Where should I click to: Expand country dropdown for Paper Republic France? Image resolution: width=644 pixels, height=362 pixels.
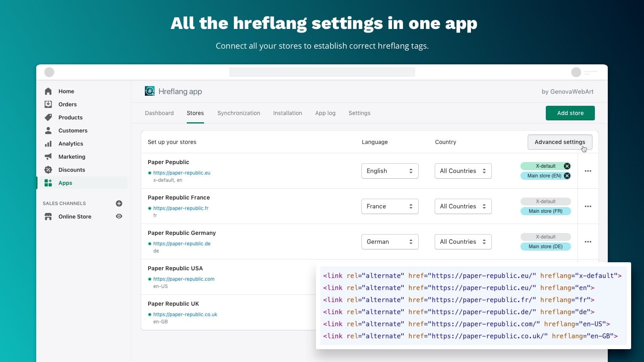tap(463, 206)
